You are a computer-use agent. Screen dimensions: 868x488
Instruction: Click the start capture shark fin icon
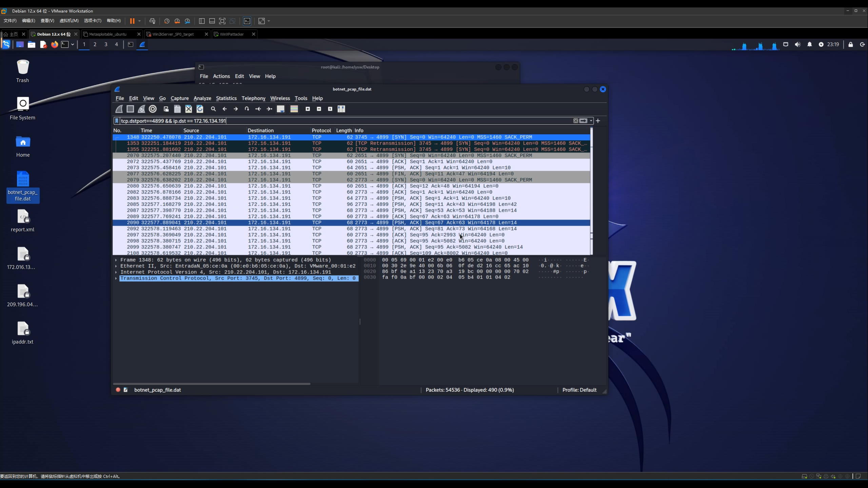click(119, 109)
